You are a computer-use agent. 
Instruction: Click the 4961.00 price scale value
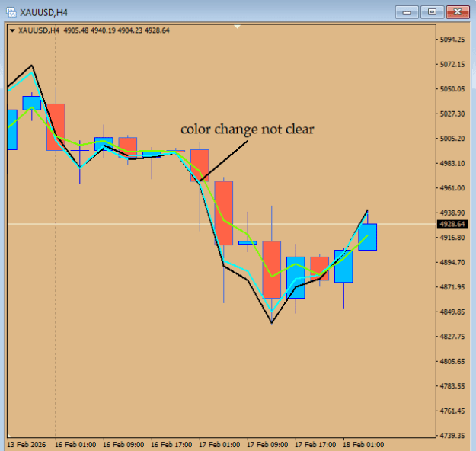[x=452, y=188]
